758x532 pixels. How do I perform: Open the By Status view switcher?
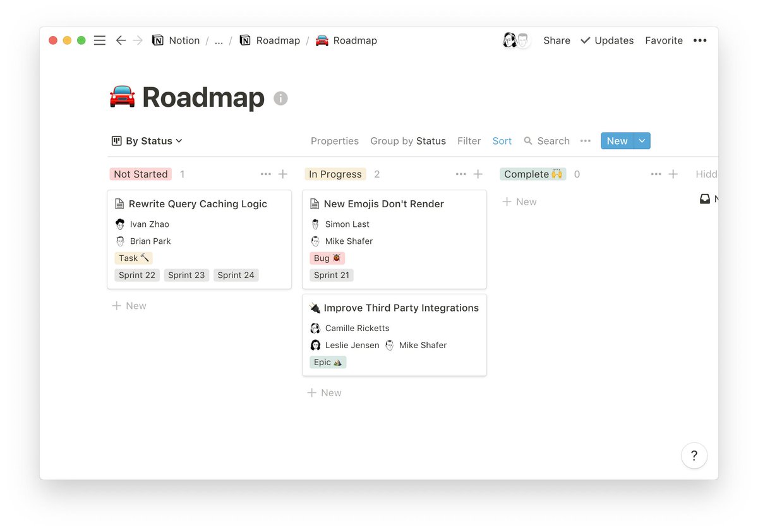click(147, 140)
